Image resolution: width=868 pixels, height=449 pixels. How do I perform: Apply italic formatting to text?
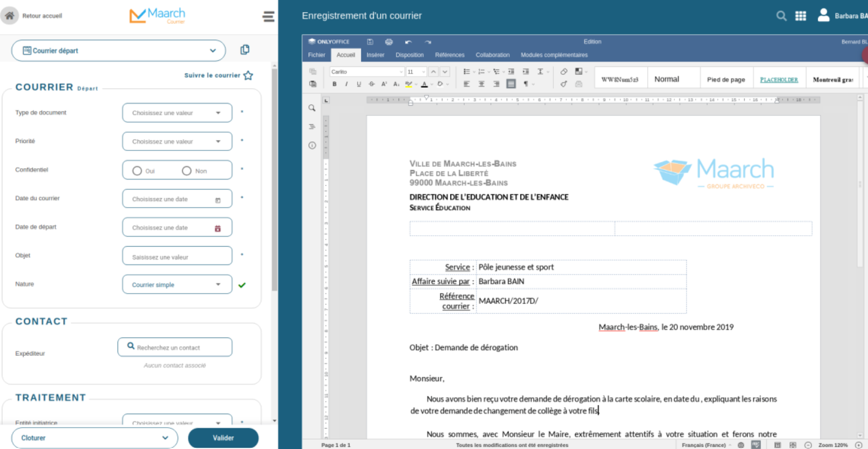[346, 84]
